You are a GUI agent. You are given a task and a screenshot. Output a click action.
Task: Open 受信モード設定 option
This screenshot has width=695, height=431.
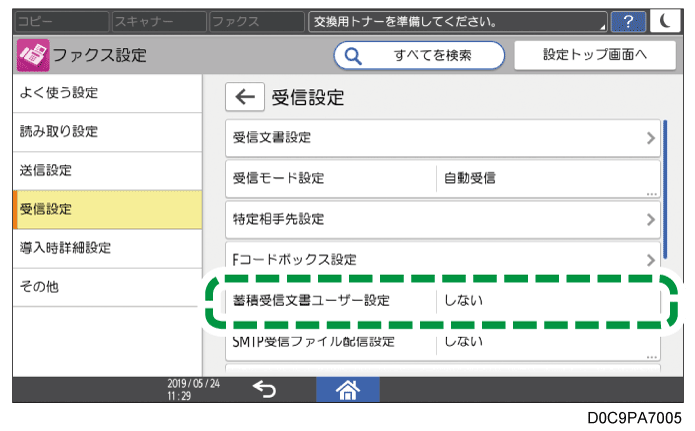click(443, 179)
